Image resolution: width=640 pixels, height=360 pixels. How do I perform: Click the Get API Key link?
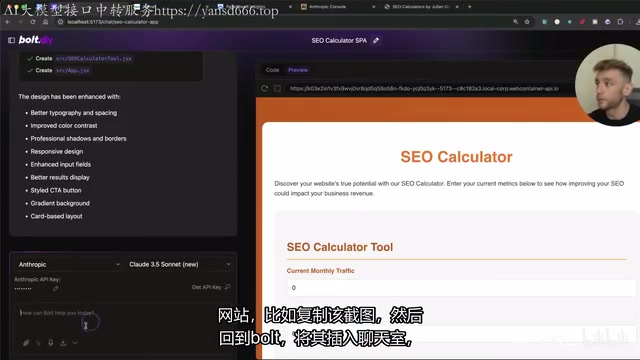[x=211, y=287]
